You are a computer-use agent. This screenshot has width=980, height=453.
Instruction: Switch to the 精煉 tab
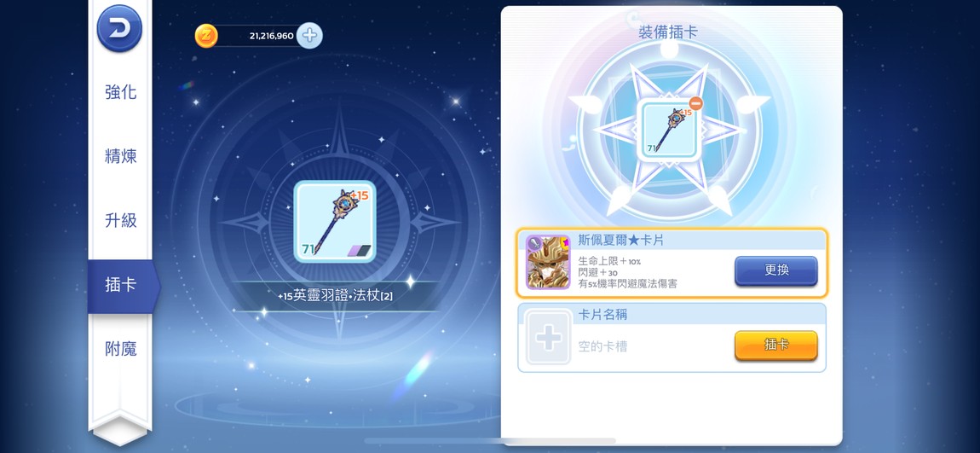coord(120,156)
